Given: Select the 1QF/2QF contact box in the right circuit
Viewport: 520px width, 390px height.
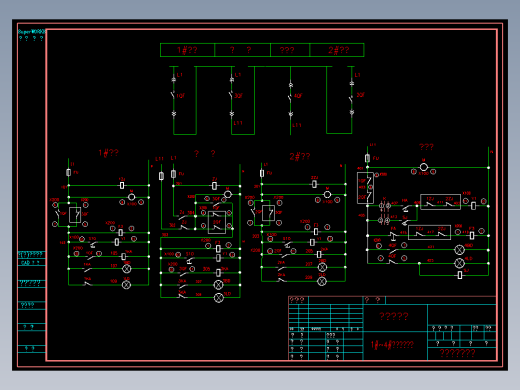Looking at the screenshot, I should (365, 188).
